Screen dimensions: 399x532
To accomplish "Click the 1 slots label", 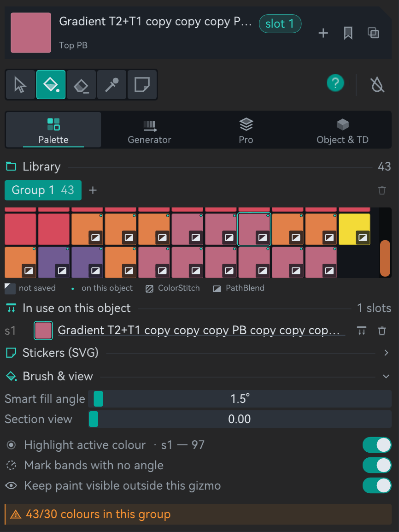I will coord(374,308).
